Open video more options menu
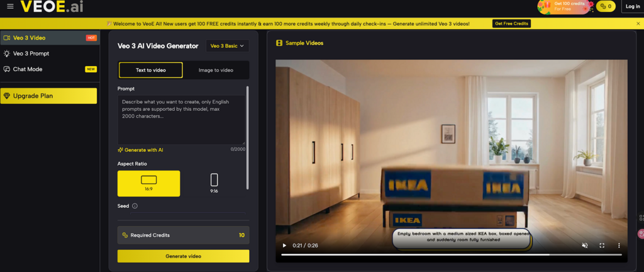 pos(618,245)
